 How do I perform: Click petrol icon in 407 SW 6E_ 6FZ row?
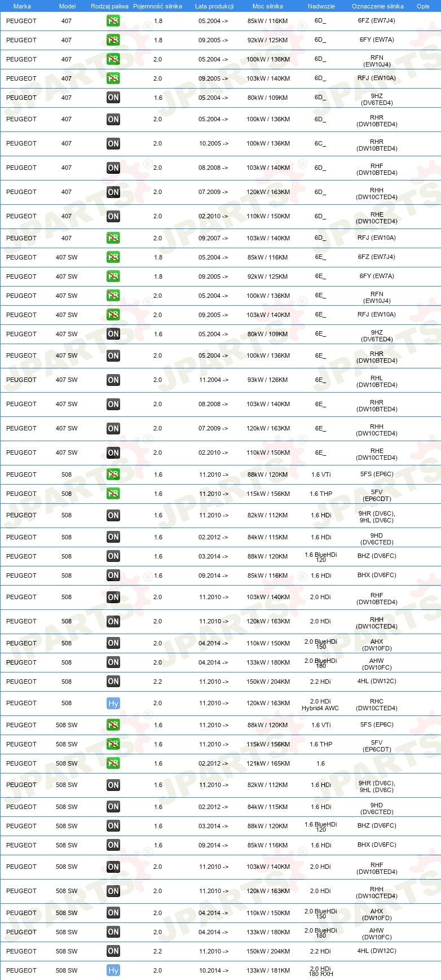point(113,257)
